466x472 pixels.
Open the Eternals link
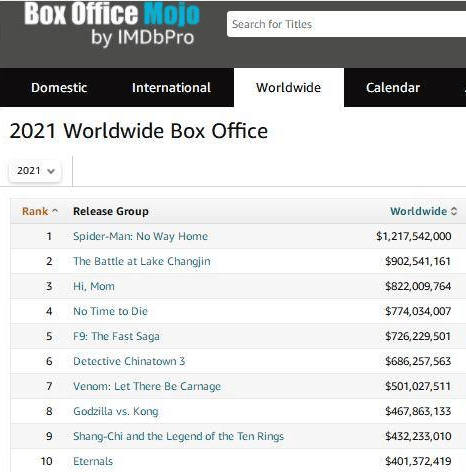point(93,461)
